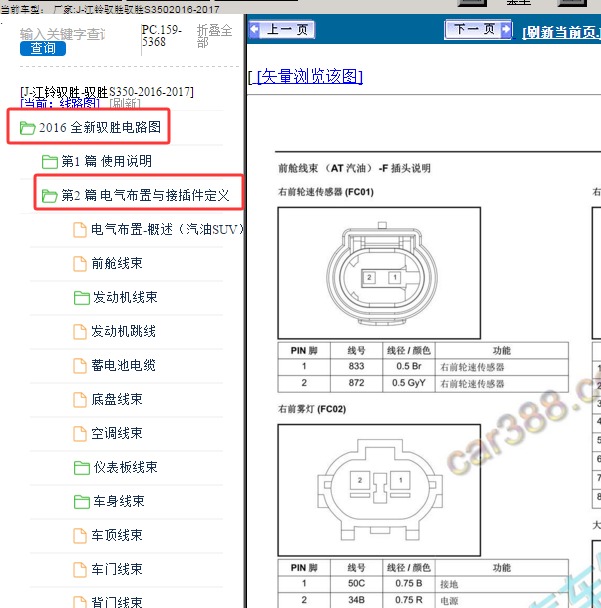Expand the 仪表板线束 folder

[x=125, y=467]
